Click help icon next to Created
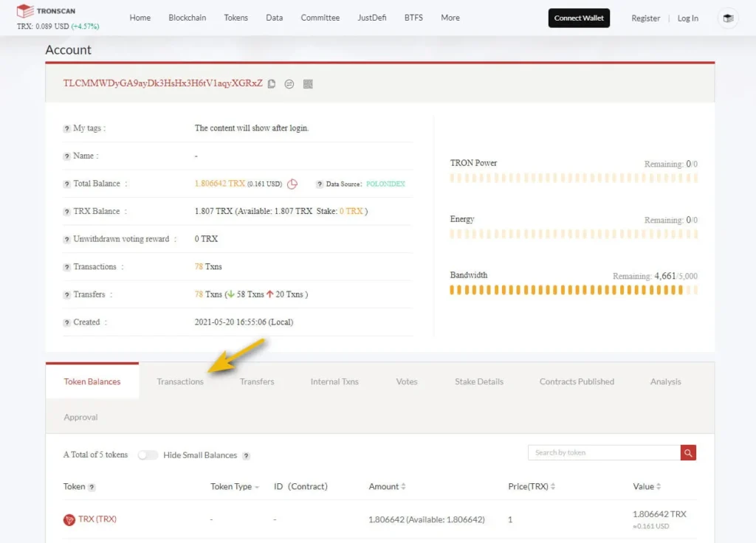The width and height of the screenshot is (756, 543). (x=66, y=322)
